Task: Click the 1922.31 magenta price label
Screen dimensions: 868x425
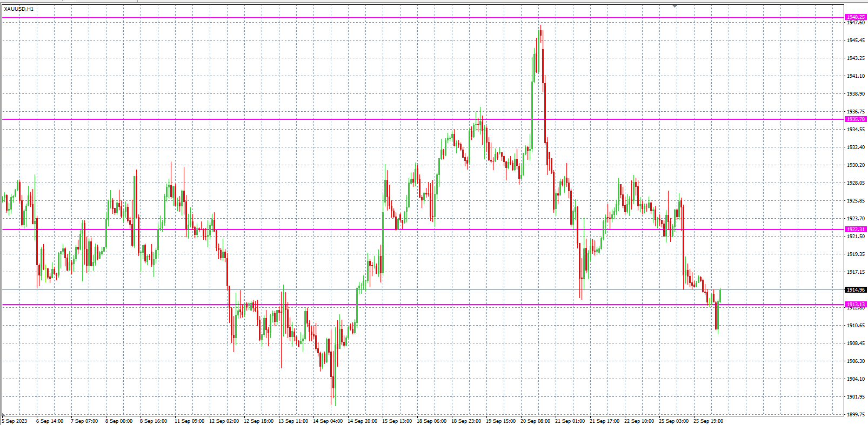Action: pos(856,230)
